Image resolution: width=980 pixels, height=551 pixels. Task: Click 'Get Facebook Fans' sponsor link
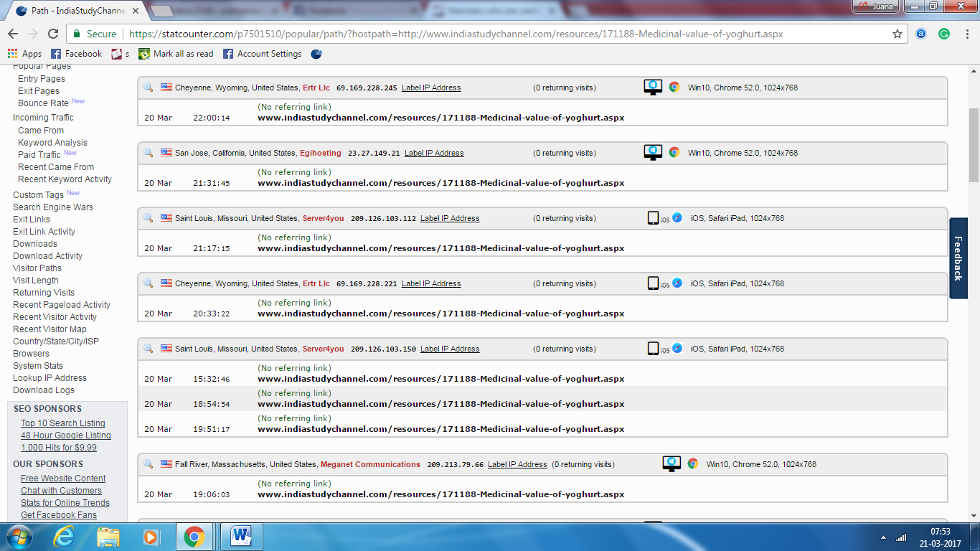59,515
